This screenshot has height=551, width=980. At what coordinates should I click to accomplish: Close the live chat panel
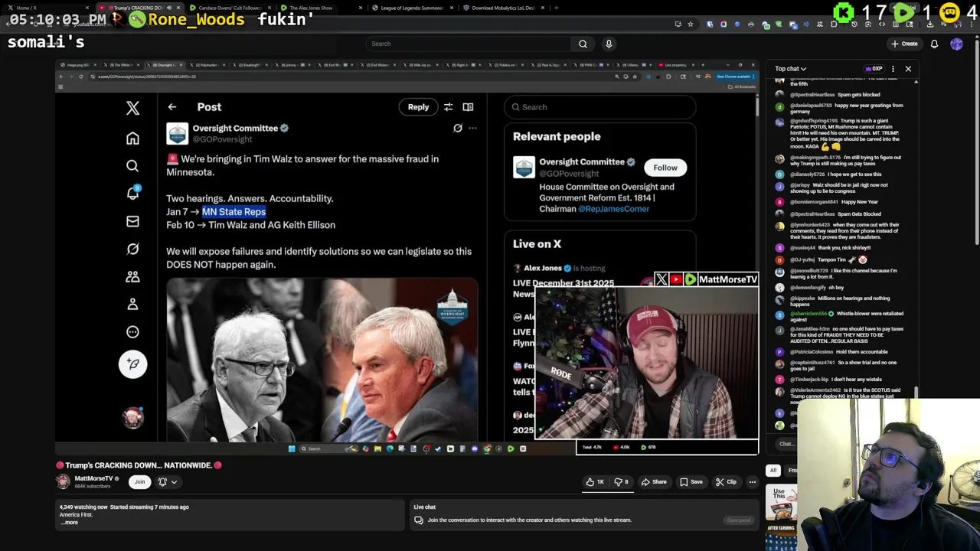click(908, 69)
